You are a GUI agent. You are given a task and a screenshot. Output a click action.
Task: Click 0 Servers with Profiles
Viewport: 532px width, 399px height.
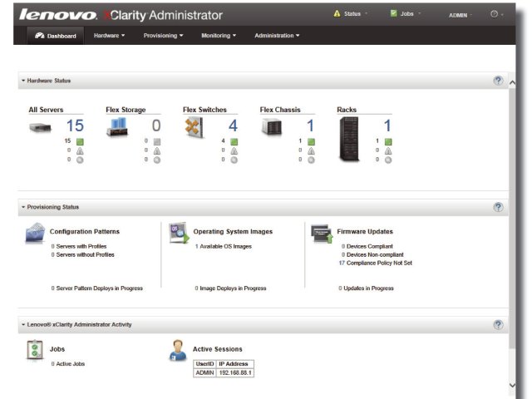[x=79, y=246]
